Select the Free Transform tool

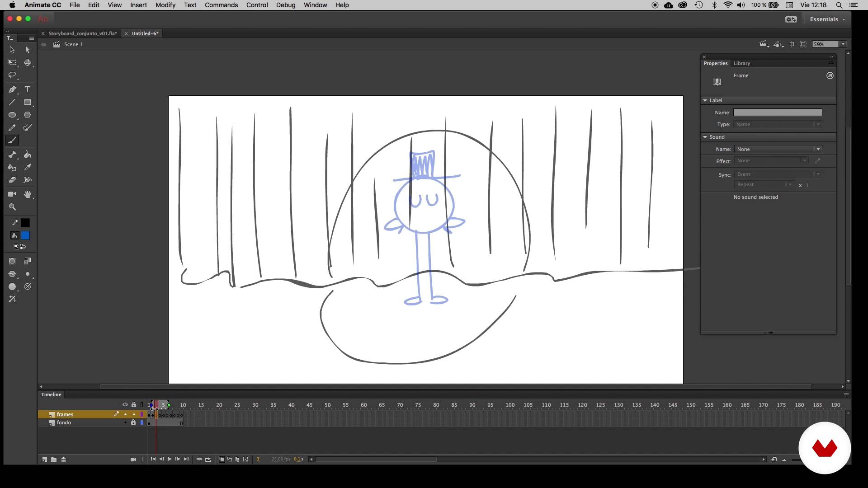click(12, 62)
